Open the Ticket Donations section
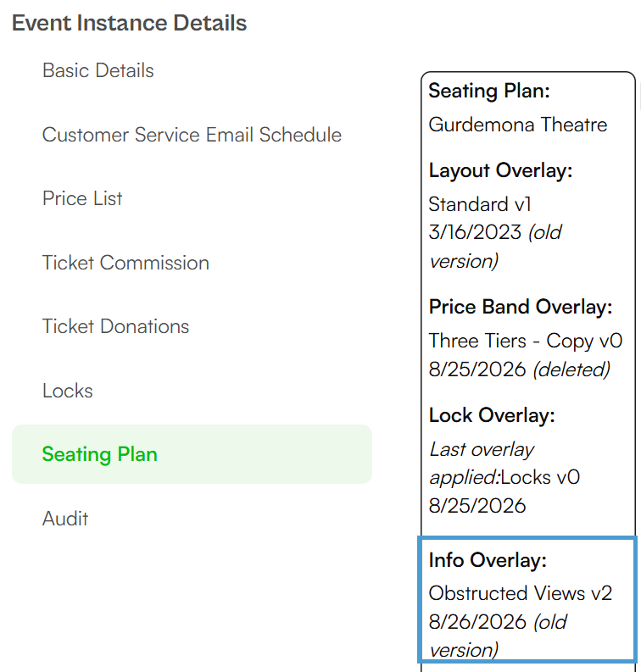This screenshot has height=672, width=641. point(115,326)
